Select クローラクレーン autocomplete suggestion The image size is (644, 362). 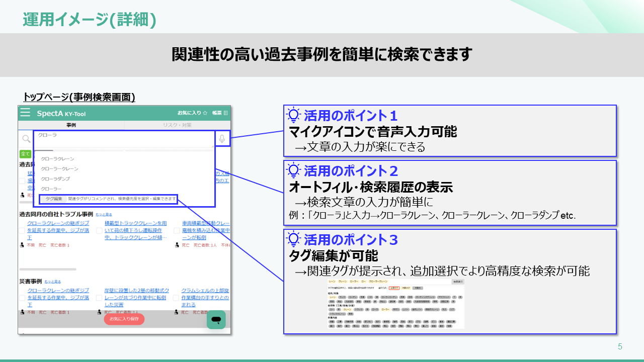tap(57, 159)
